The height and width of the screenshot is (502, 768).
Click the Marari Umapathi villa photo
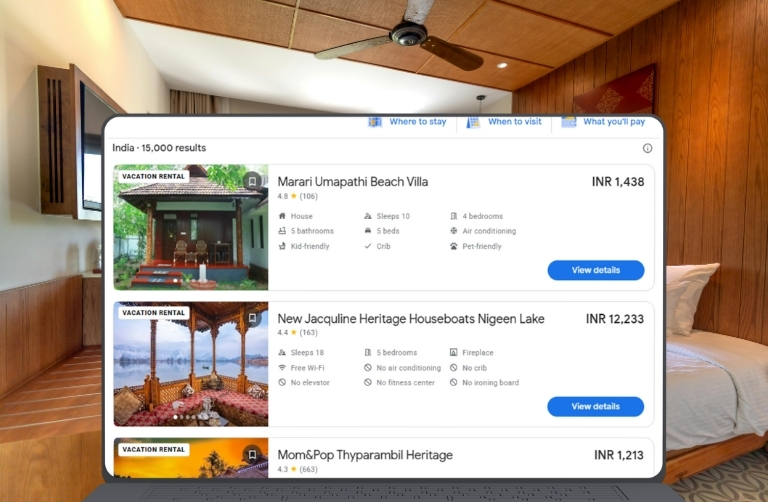pyautogui.click(x=191, y=227)
